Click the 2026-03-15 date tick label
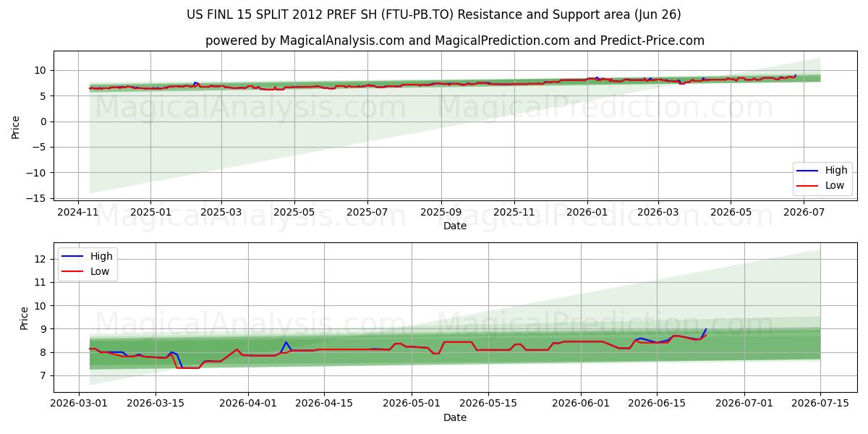The height and width of the screenshot is (434, 868). click(x=156, y=404)
